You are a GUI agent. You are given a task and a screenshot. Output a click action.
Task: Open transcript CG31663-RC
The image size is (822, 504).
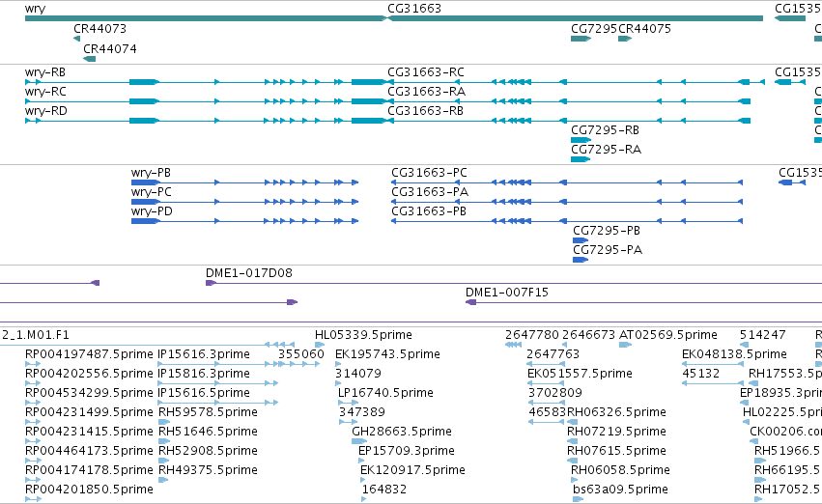(x=426, y=72)
